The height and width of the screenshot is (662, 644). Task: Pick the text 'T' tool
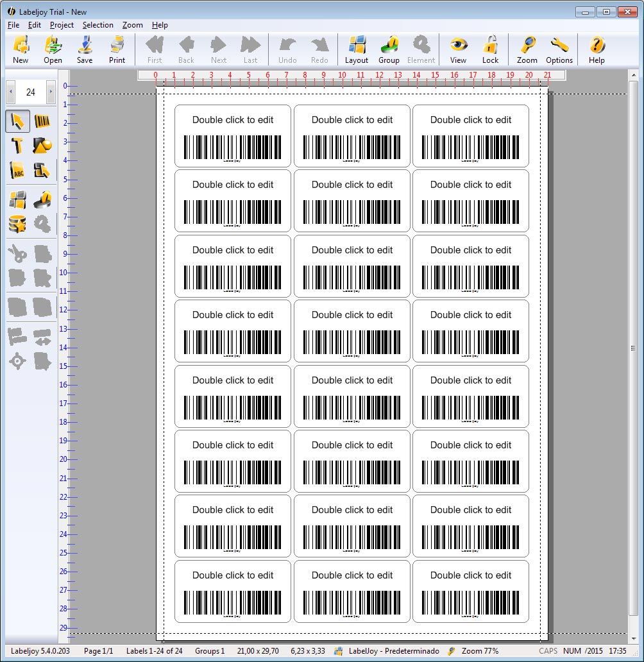[x=18, y=146]
